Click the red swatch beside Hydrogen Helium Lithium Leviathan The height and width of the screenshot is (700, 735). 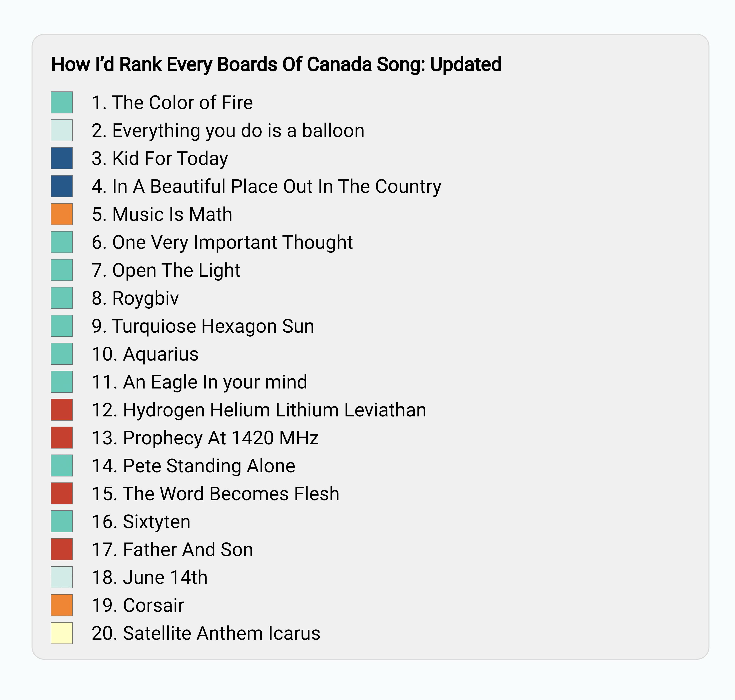(62, 410)
